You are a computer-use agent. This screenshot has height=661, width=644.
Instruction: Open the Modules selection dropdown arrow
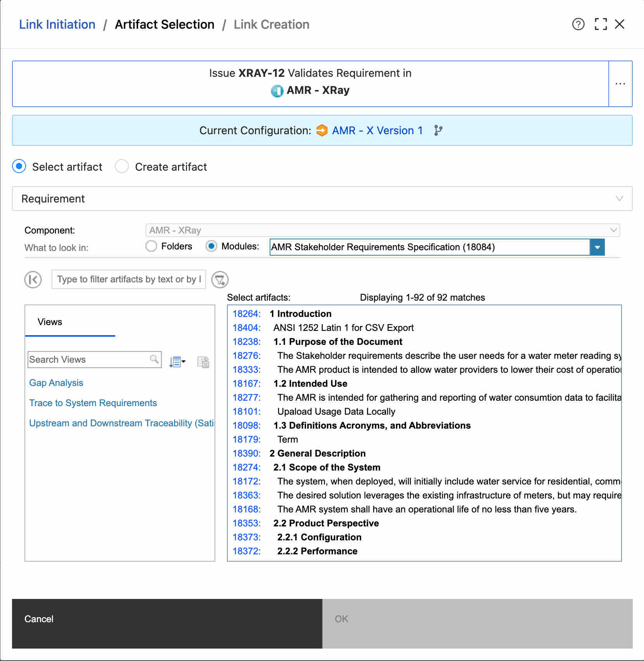(597, 247)
